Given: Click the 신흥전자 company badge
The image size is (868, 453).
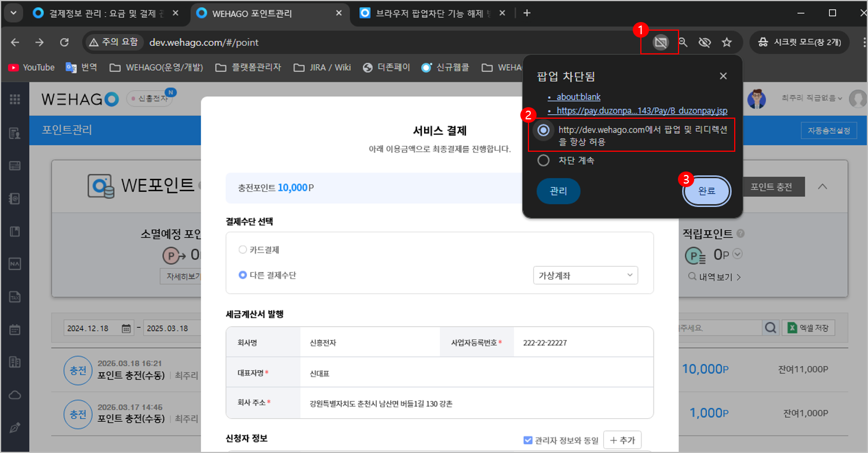Looking at the screenshot, I should (x=149, y=98).
